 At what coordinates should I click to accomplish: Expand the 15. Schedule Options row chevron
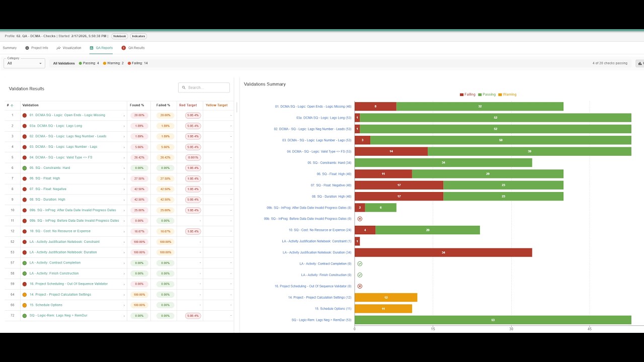pyautogui.click(x=124, y=306)
